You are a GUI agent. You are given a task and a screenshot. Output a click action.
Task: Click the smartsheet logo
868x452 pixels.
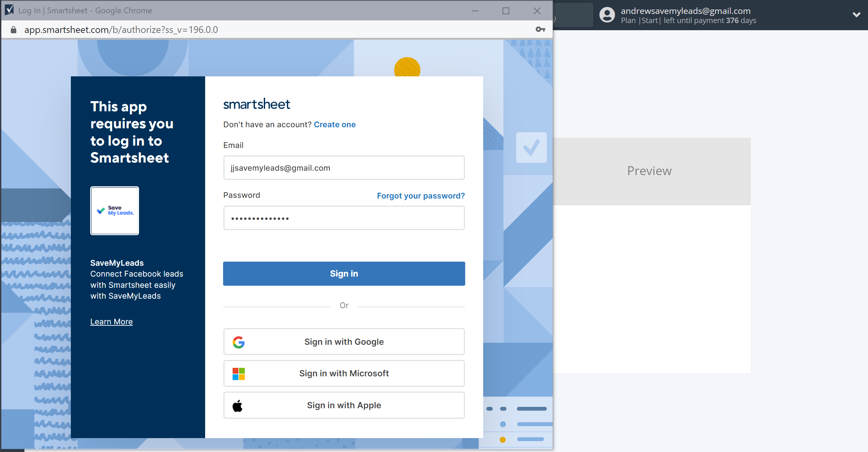click(x=257, y=104)
